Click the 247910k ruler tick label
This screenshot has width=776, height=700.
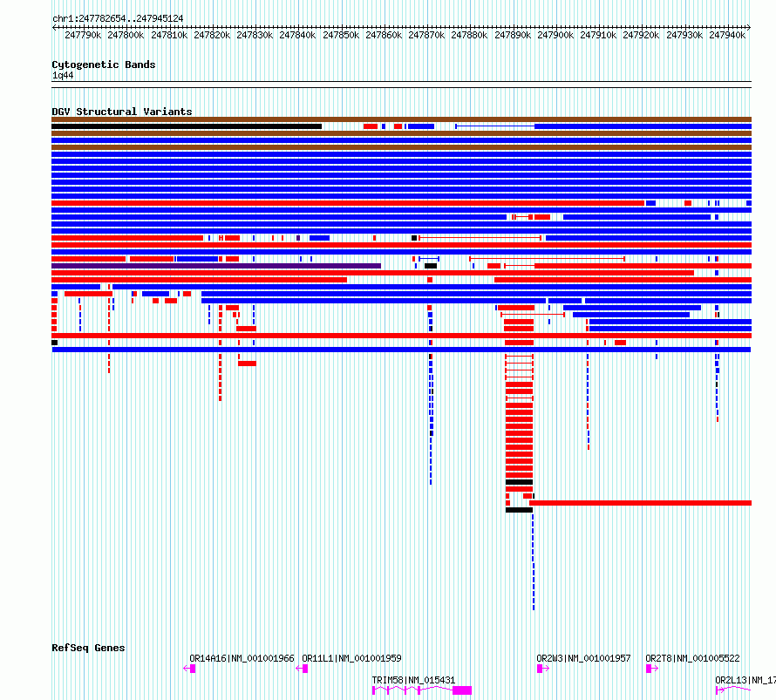pyautogui.click(x=598, y=35)
